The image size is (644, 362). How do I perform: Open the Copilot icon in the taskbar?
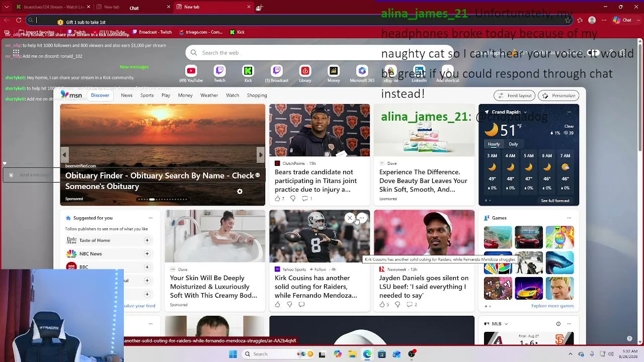click(338, 354)
